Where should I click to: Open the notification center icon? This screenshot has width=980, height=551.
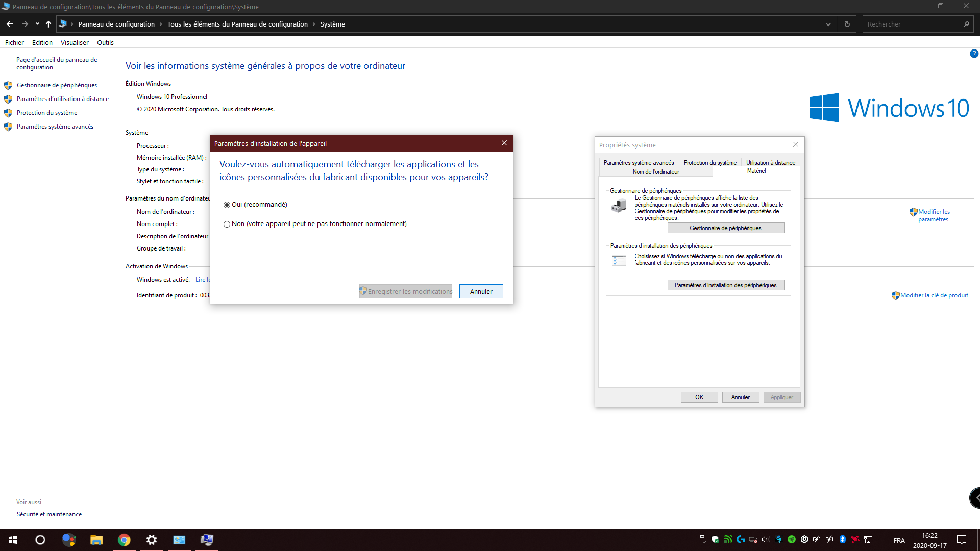pyautogui.click(x=962, y=540)
